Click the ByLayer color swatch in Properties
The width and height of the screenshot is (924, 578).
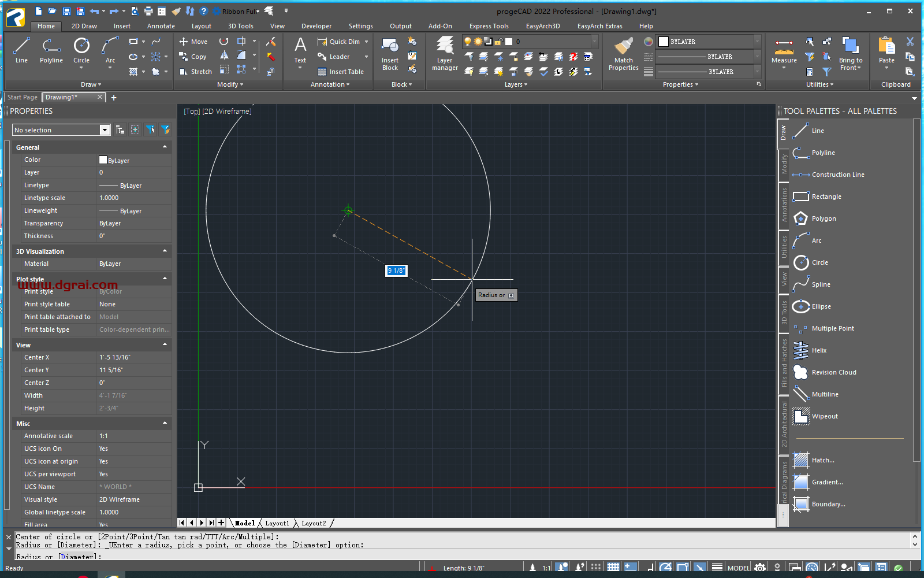coord(103,160)
